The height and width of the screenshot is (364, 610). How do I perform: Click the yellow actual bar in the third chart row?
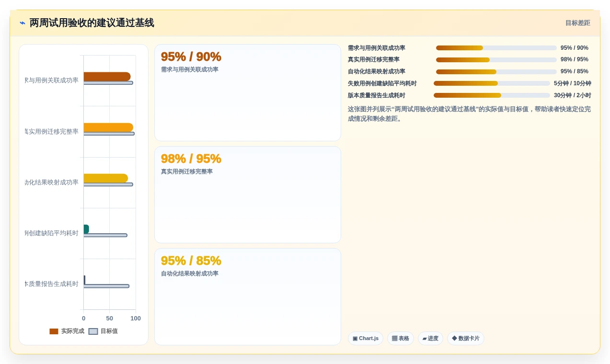pos(106,178)
